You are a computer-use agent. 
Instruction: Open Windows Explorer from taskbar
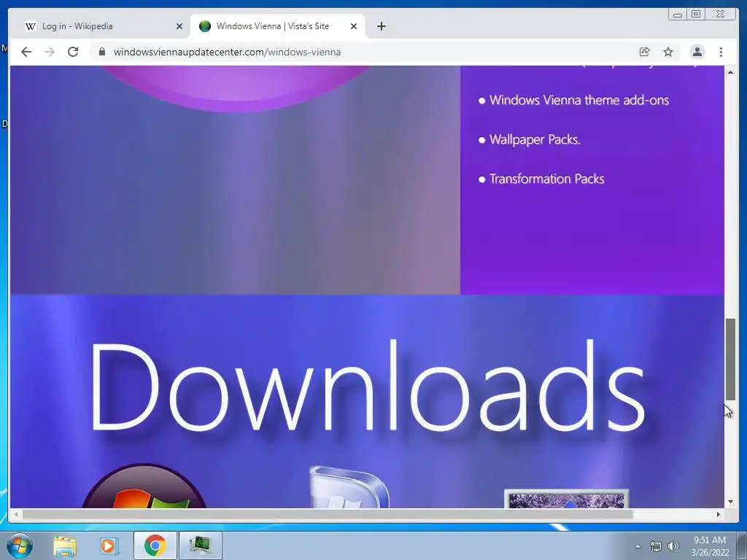(x=65, y=545)
